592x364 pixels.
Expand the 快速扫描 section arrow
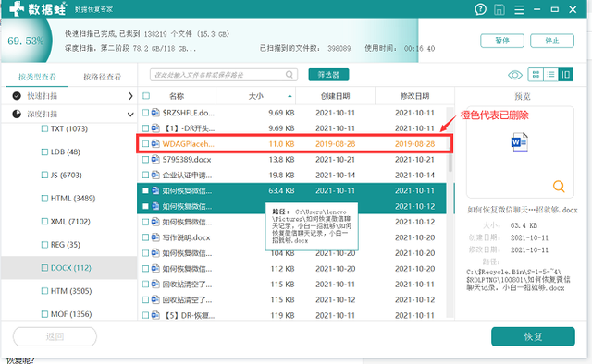(130, 96)
